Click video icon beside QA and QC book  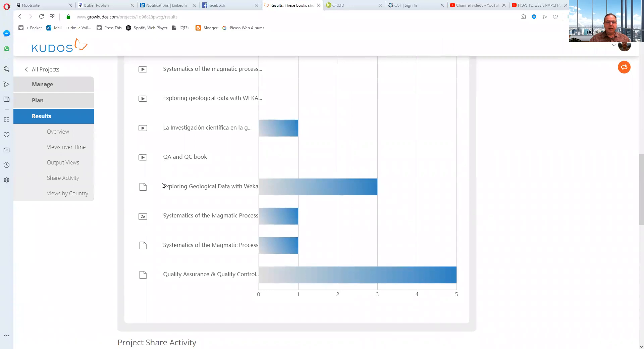[143, 157]
